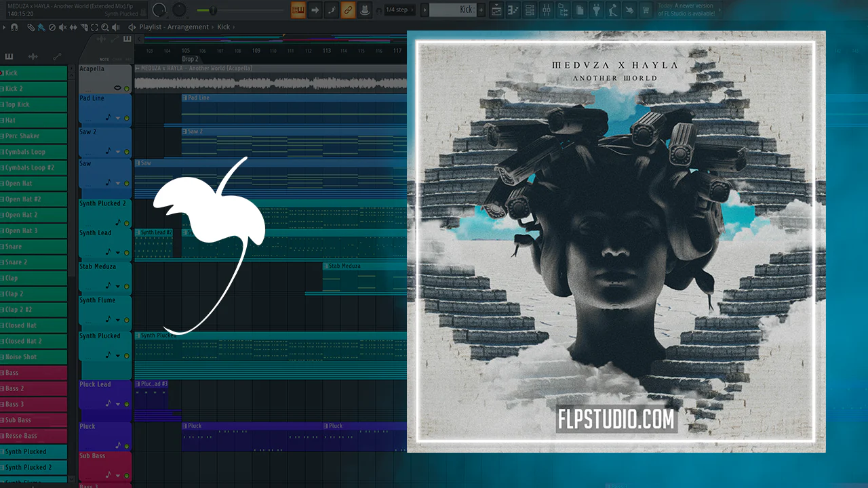Toggle mute LED on the Saw track
868x488 pixels.
pos(127,183)
